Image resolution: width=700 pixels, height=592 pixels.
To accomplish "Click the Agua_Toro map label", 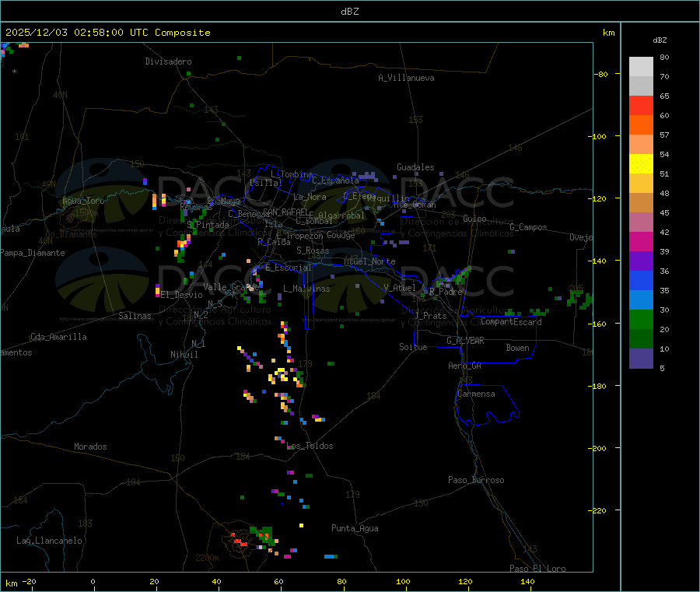I will 83,201.
